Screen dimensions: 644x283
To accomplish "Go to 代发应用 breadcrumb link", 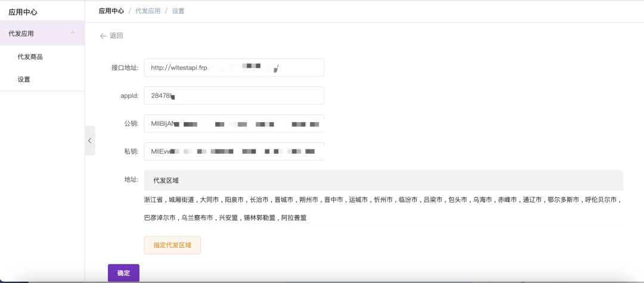I will click(x=148, y=11).
